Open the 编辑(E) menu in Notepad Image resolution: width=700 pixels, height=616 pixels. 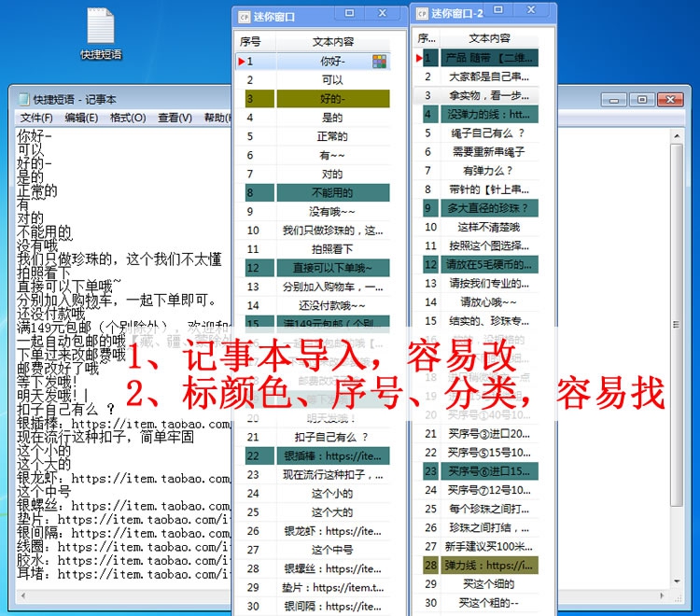[x=81, y=118]
